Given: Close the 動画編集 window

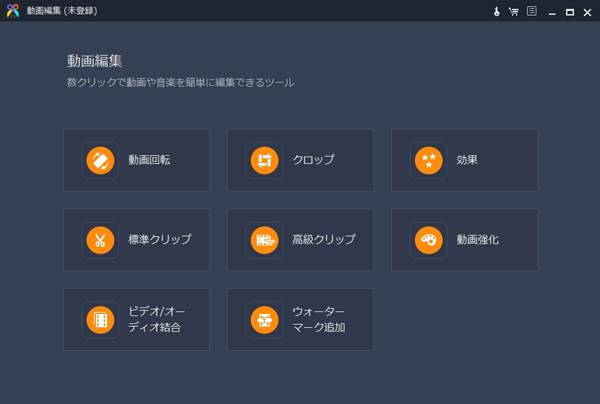Looking at the screenshot, I should click(587, 12).
